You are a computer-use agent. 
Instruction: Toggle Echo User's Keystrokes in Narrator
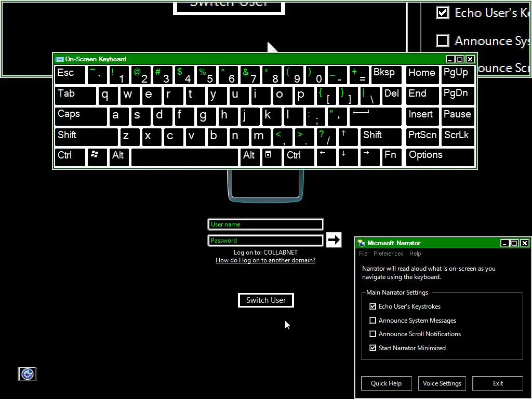pos(373,307)
